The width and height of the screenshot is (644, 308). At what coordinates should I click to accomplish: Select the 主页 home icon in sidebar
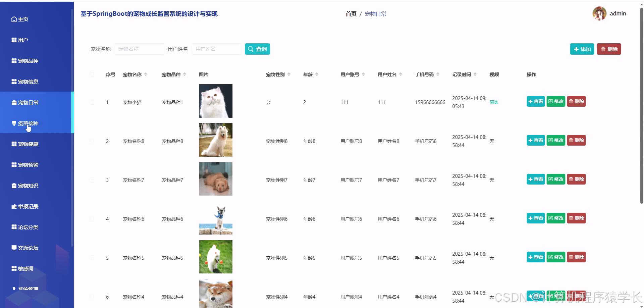click(x=14, y=19)
